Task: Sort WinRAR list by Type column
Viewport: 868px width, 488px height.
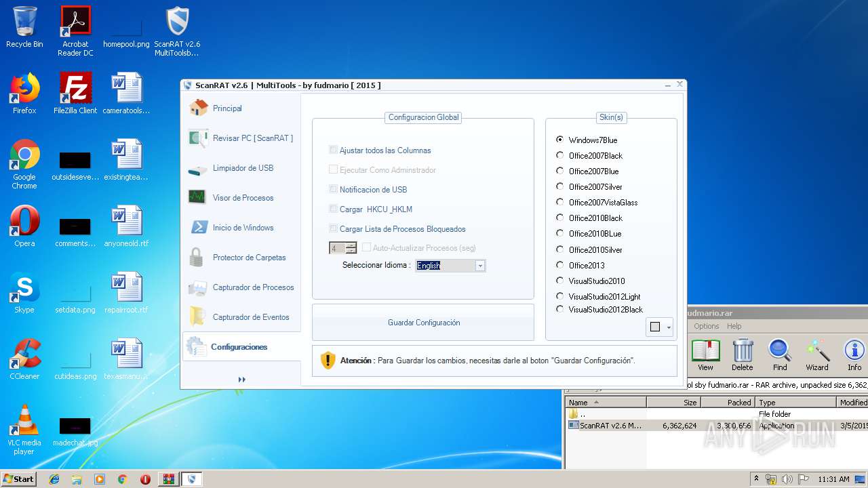Action: [796, 403]
